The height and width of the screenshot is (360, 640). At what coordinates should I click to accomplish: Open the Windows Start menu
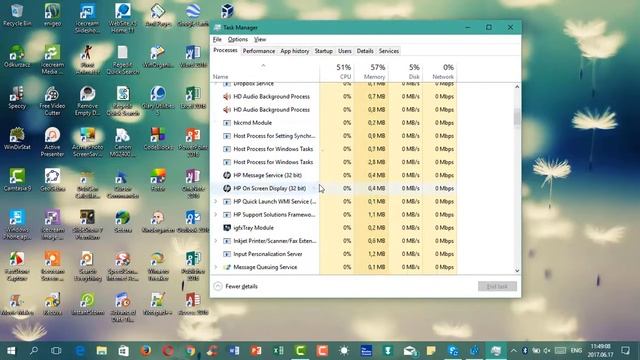[11, 351]
